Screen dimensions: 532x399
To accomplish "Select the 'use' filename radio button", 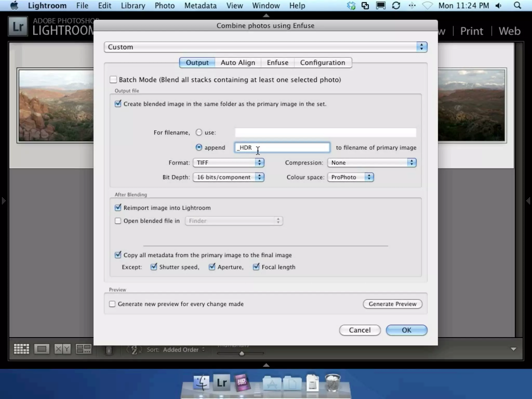I will [199, 132].
